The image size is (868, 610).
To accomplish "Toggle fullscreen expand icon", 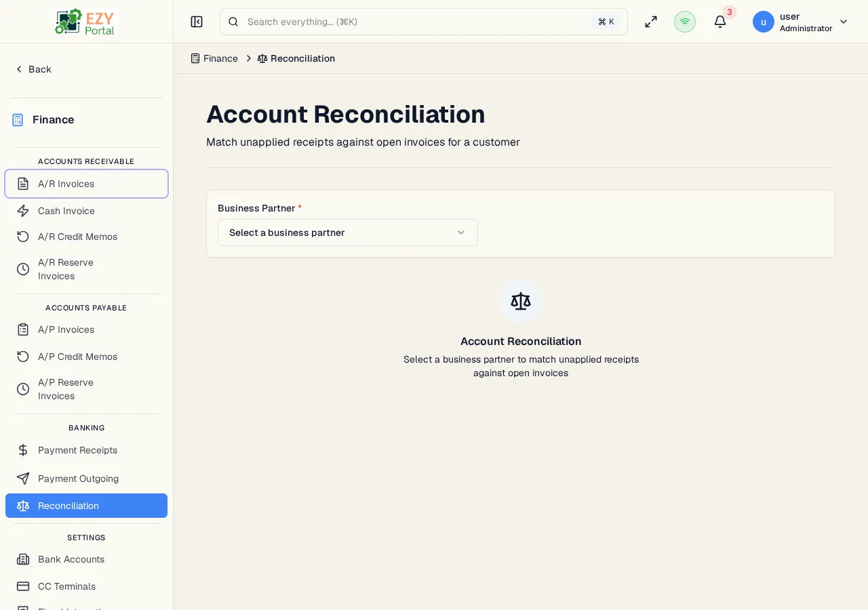I will pyautogui.click(x=651, y=22).
